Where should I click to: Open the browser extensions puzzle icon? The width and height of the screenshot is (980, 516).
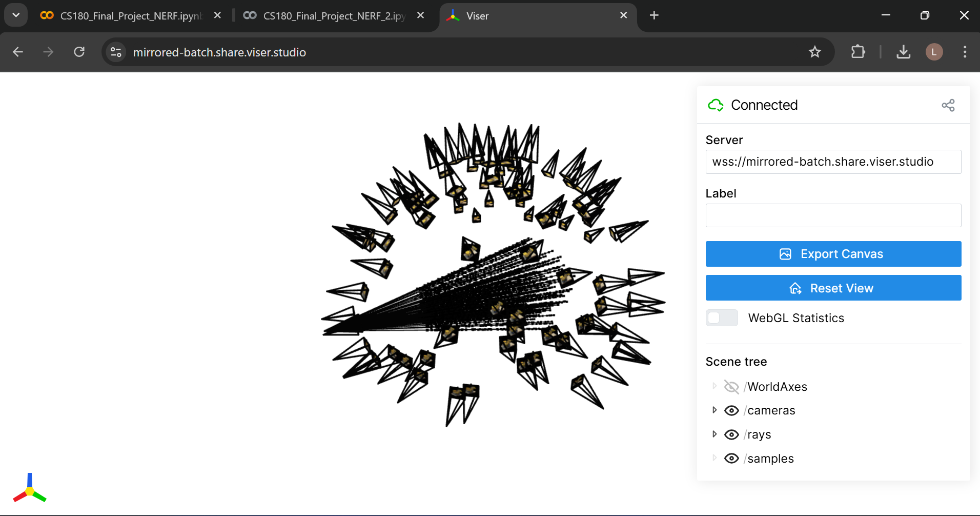coord(857,52)
